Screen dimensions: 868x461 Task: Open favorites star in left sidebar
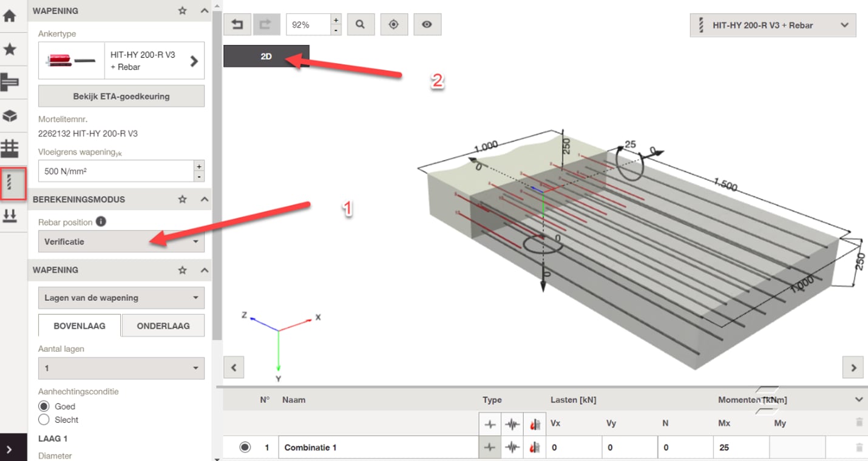pos(10,50)
